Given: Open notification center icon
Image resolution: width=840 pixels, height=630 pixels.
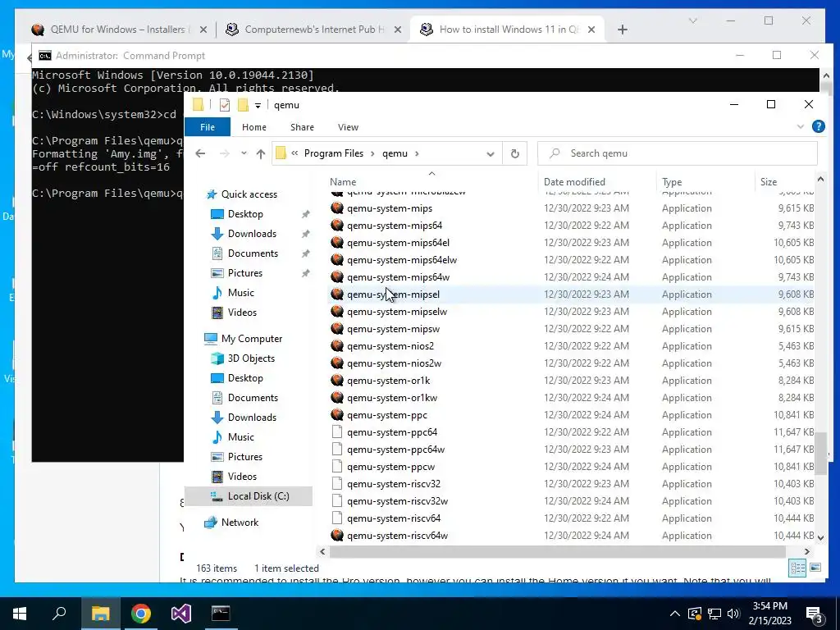Looking at the screenshot, I should coord(815,614).
